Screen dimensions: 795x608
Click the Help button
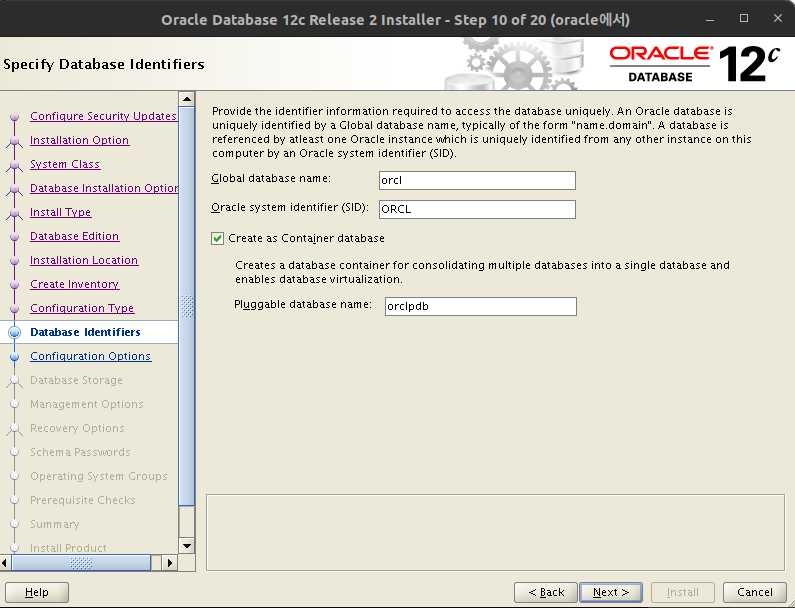click(x=37, y=592)
